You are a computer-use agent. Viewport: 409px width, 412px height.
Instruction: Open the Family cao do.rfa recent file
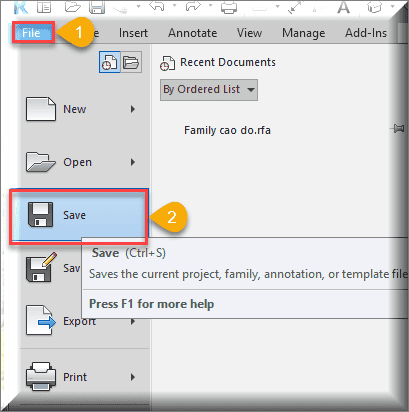click(227, 130)
